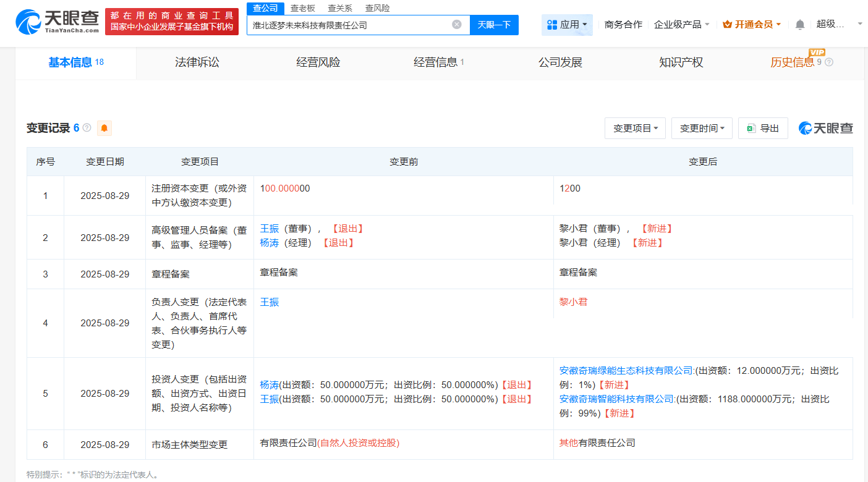Open notifications via the gray bell icon
868x482 pixels.
800,23
